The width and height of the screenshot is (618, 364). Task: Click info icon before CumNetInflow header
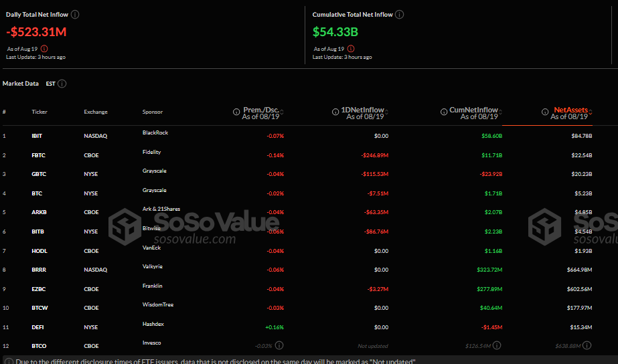point(444,112)
